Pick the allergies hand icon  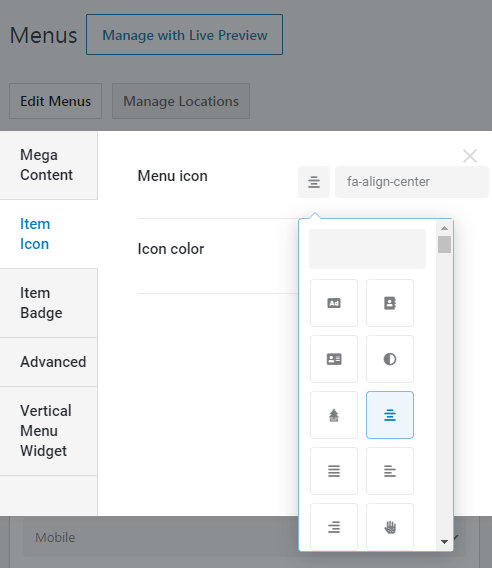390,527
